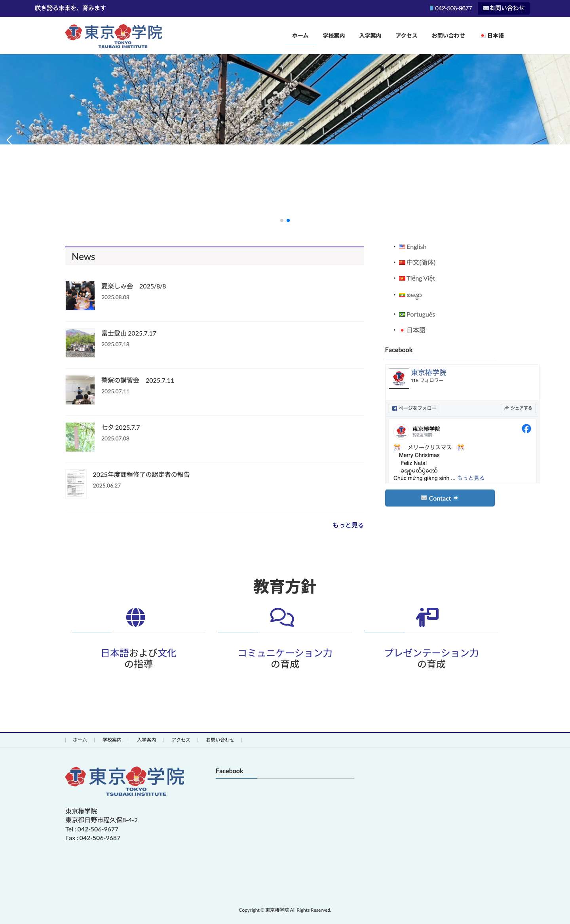570x924 pixels.
Task: Click the envelope icon on お問い合わせ button
Action: [486, 8]
